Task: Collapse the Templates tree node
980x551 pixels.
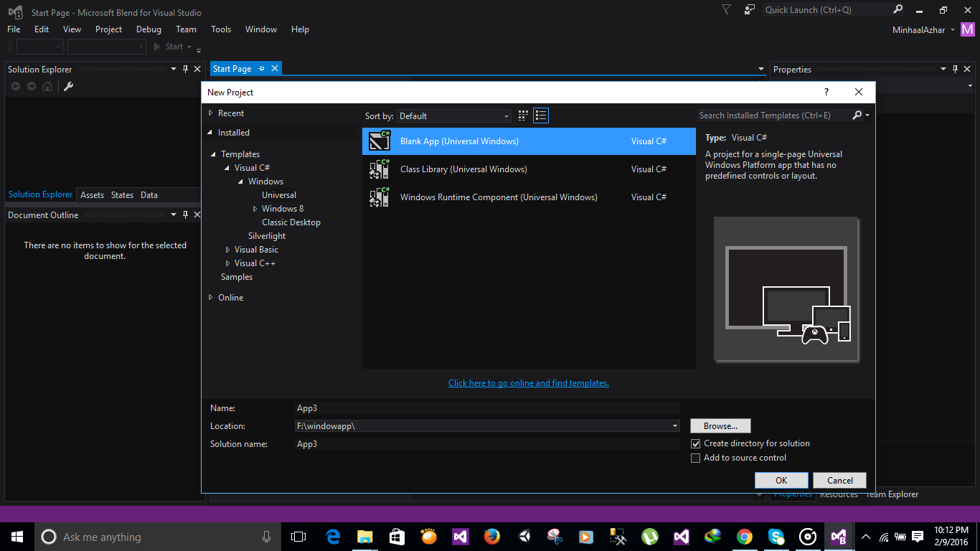Action: point(214,154)
